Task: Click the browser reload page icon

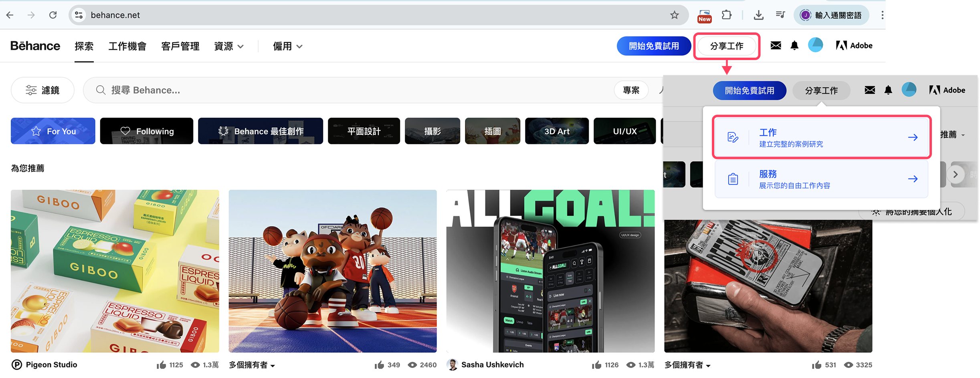Action: pyautogui.click(x=53, y=15)
